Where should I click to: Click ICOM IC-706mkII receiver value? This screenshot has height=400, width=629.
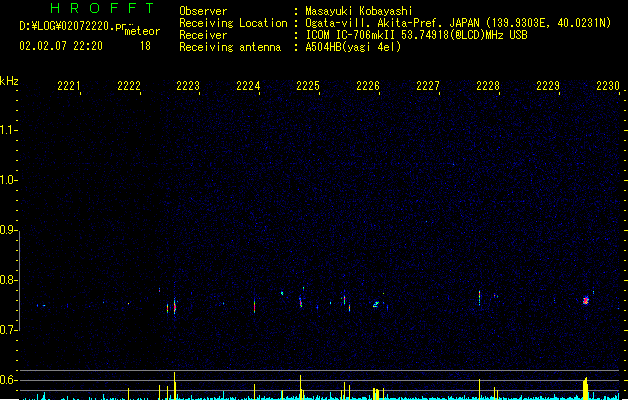coord(416,35)
